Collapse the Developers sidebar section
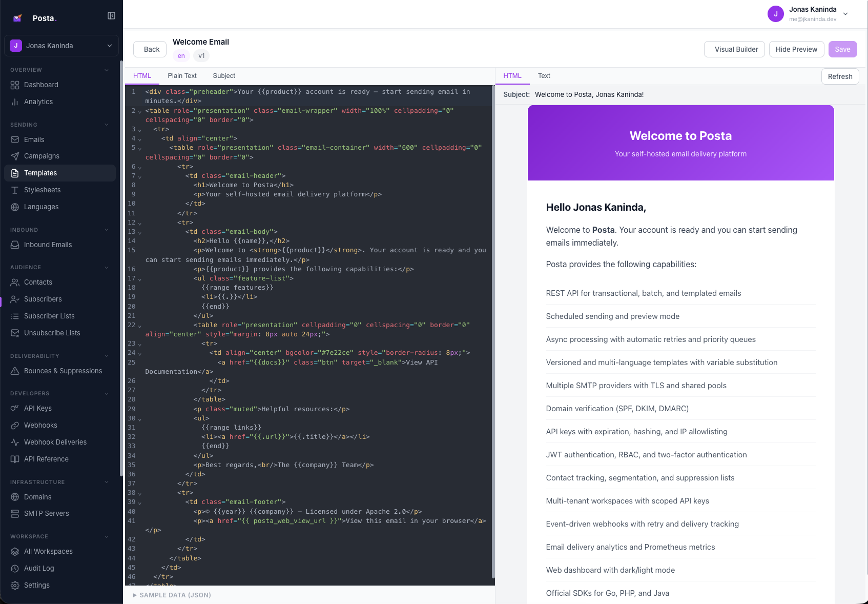868x604 pixels. pyautogui.click(x=107, y=393)
